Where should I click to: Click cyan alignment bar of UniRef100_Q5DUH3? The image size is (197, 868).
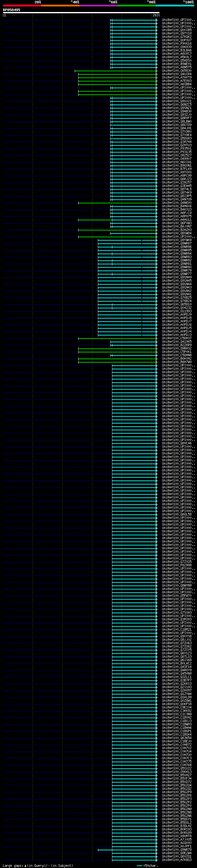[134, 139]
